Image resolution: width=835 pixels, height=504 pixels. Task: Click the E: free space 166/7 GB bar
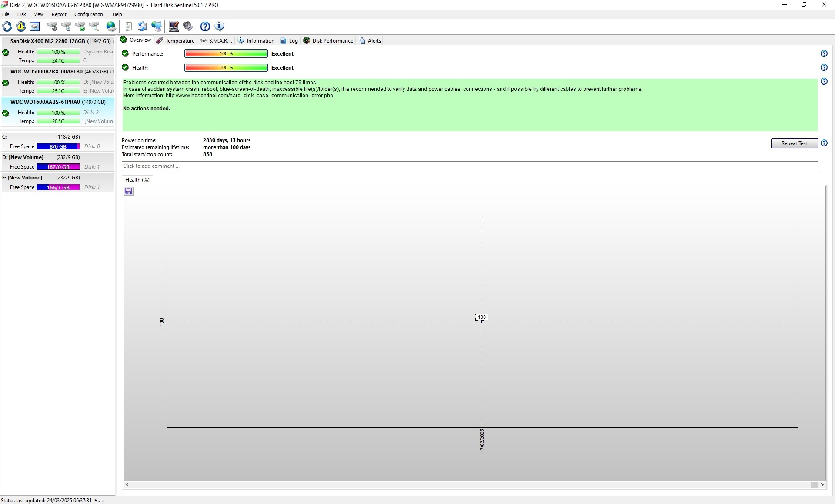pyautogui.click(x=58, y=187)
